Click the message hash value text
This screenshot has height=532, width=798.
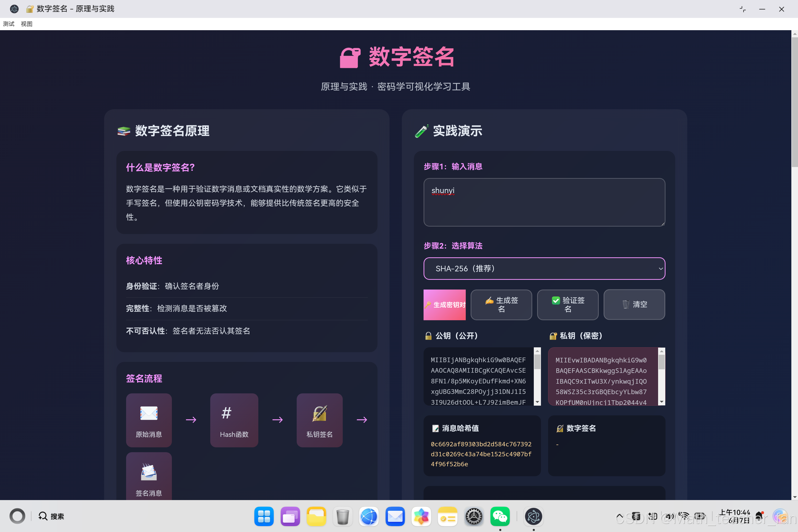[481, 454]
